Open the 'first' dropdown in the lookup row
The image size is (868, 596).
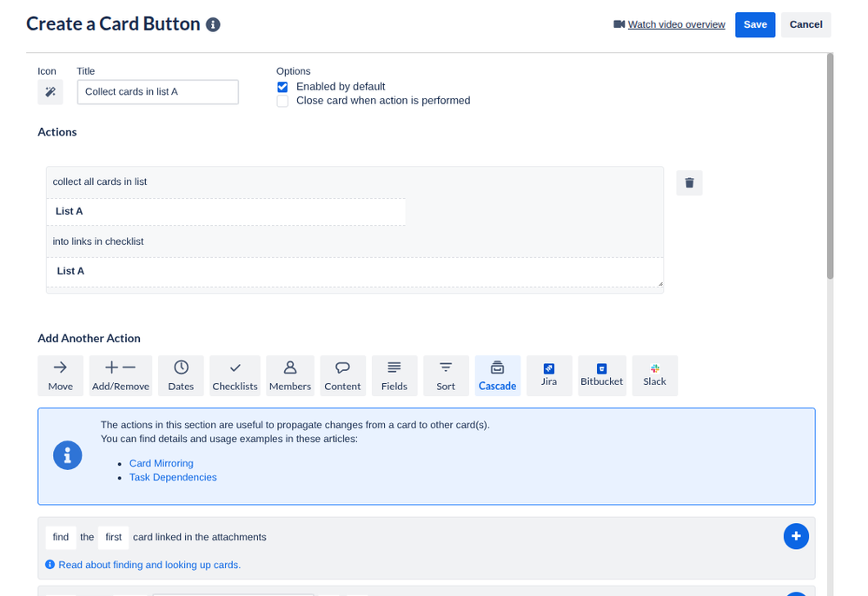coord(113,537)
